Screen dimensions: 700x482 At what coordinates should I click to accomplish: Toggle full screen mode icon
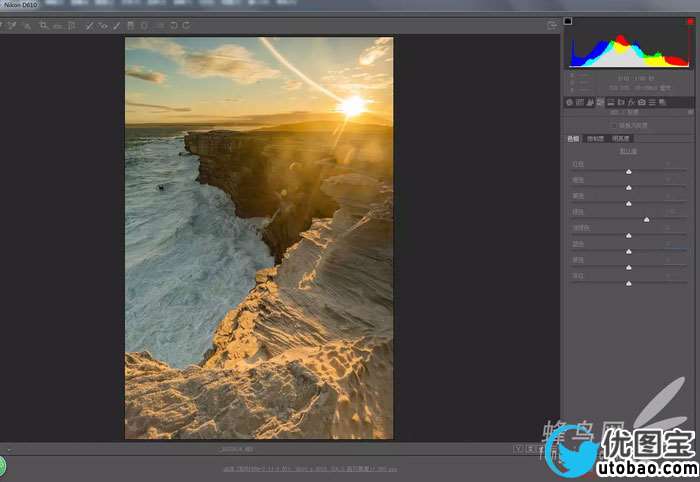click(x=552, y=26)
